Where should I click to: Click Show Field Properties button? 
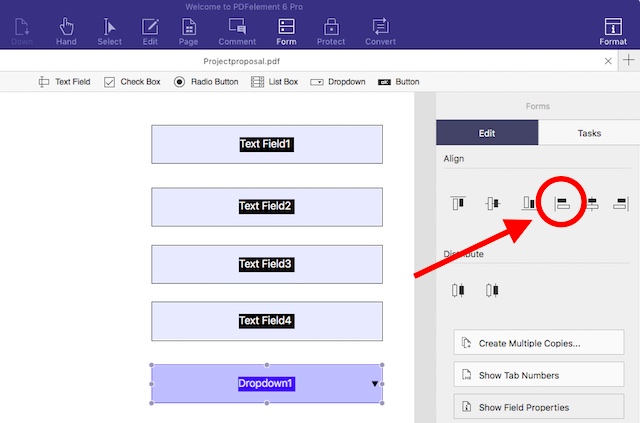539,407
